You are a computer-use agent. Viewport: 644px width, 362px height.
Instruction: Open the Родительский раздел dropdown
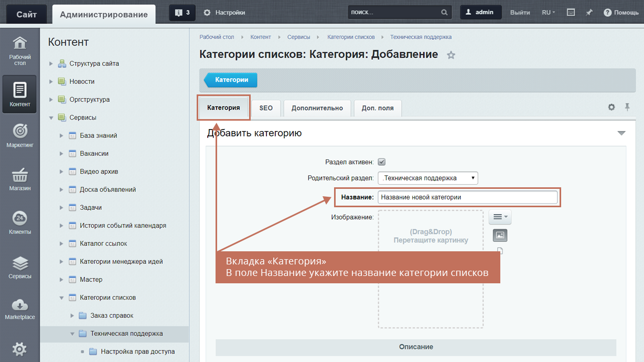(427, 178)
